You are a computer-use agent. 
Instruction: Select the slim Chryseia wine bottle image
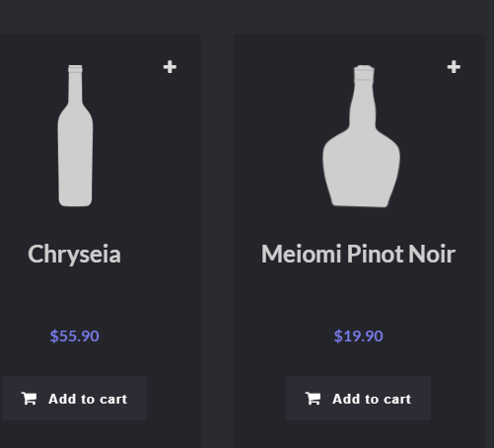pyautogui.click(x=75, y=136)
